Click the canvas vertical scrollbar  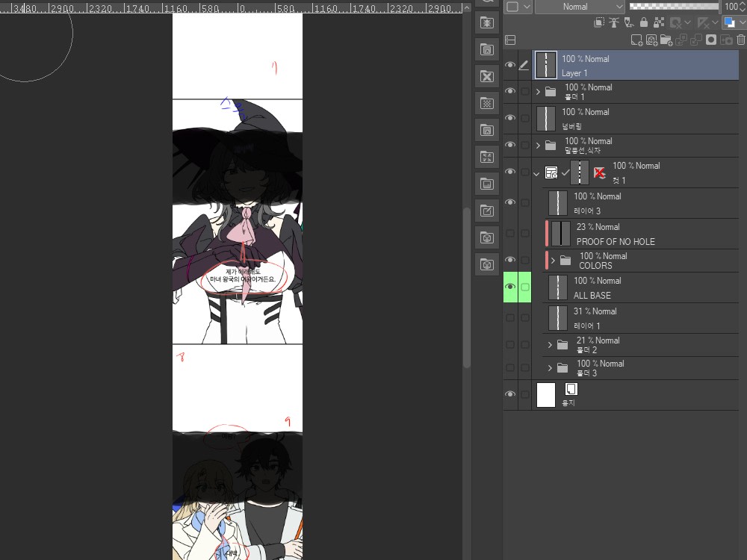467,287
